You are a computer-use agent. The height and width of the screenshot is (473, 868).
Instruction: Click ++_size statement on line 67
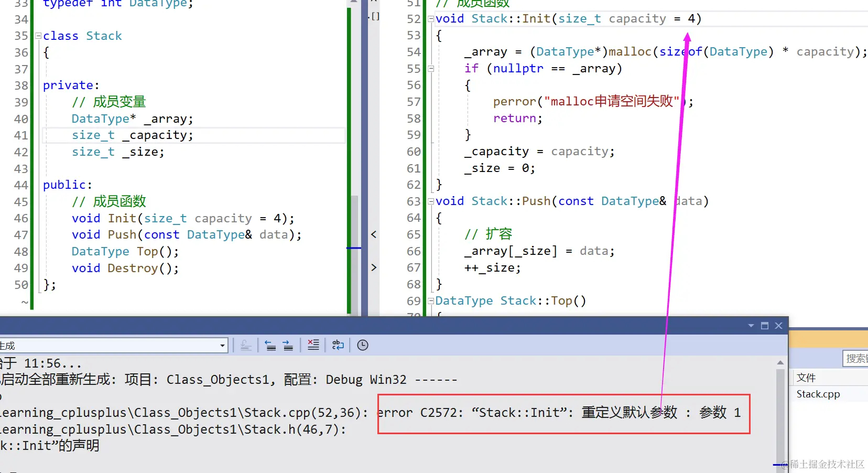click(x=493, y=268)
